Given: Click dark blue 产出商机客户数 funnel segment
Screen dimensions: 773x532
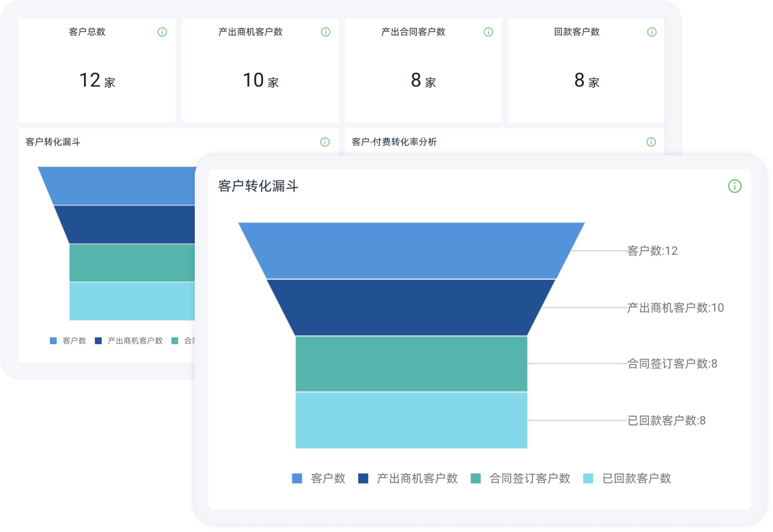Looking at the screenshot, I should [411, 307].
